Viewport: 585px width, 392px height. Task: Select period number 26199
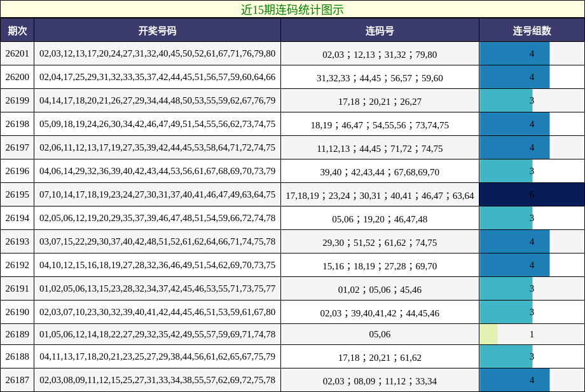[17, 100]
